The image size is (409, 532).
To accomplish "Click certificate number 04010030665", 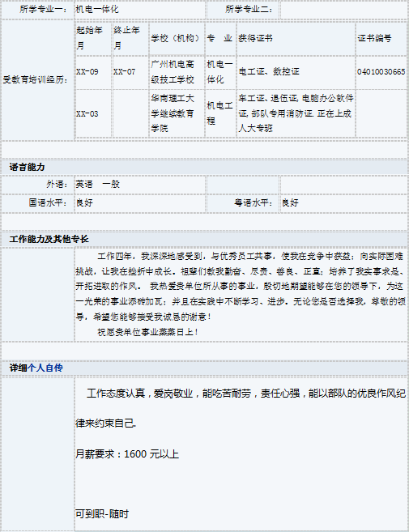I will point(381,72).
